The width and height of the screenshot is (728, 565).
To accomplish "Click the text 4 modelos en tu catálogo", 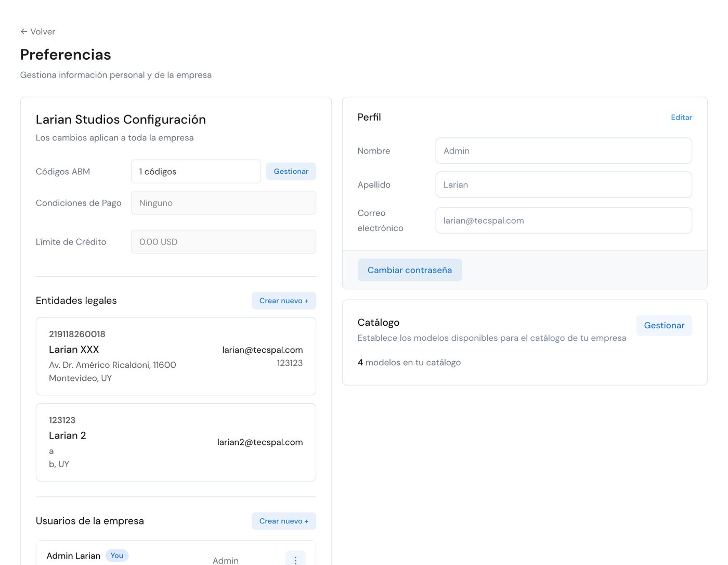I will 409,363.
